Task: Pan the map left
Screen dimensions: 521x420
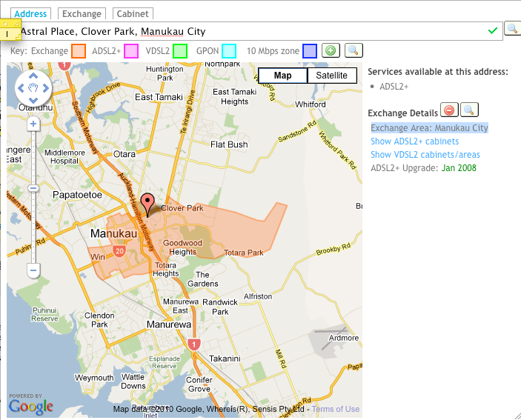Action: click(21, 88)
